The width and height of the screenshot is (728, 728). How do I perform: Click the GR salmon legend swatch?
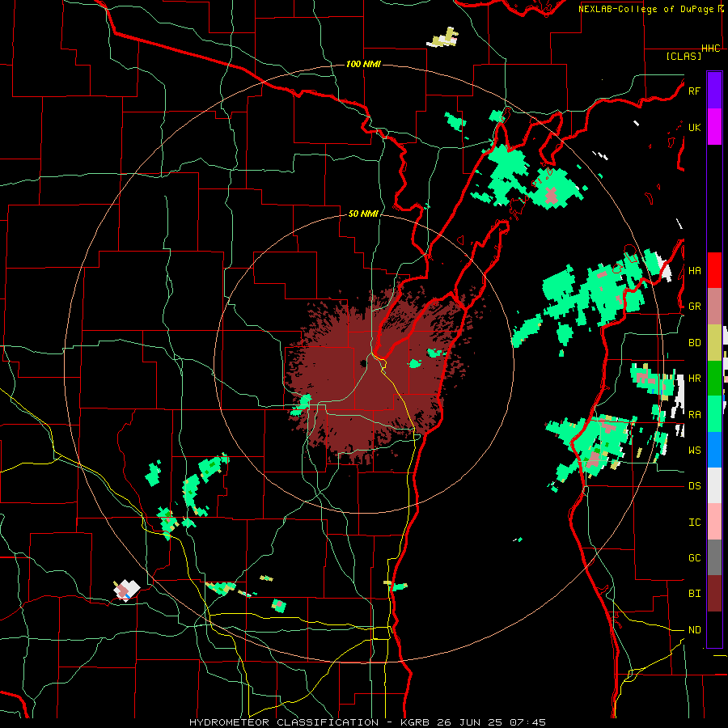[714, 306]
